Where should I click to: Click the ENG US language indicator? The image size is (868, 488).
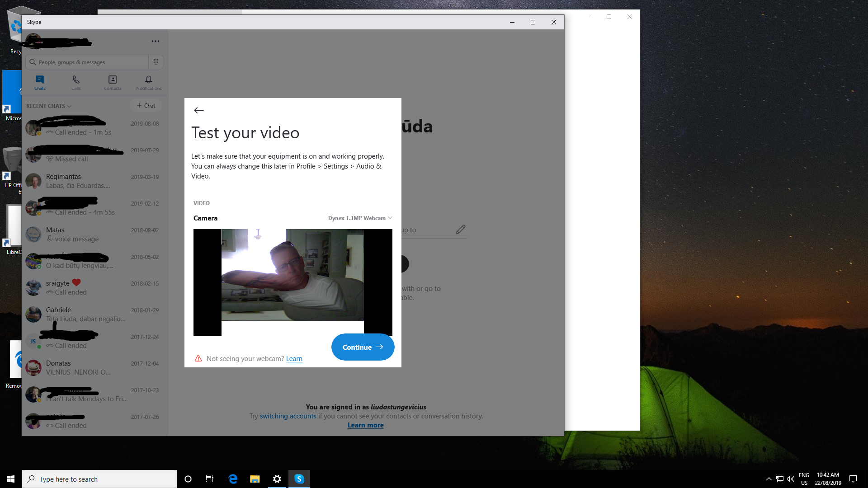[804, 479]
